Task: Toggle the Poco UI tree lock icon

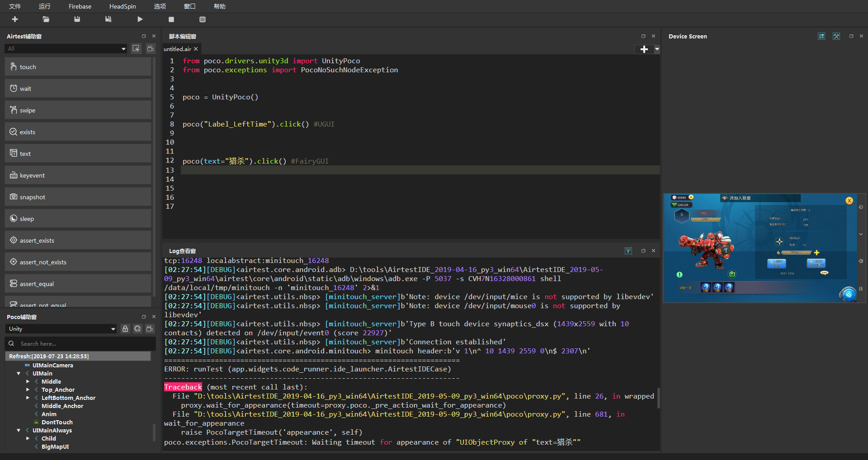Action: click(x=125, y=329)
